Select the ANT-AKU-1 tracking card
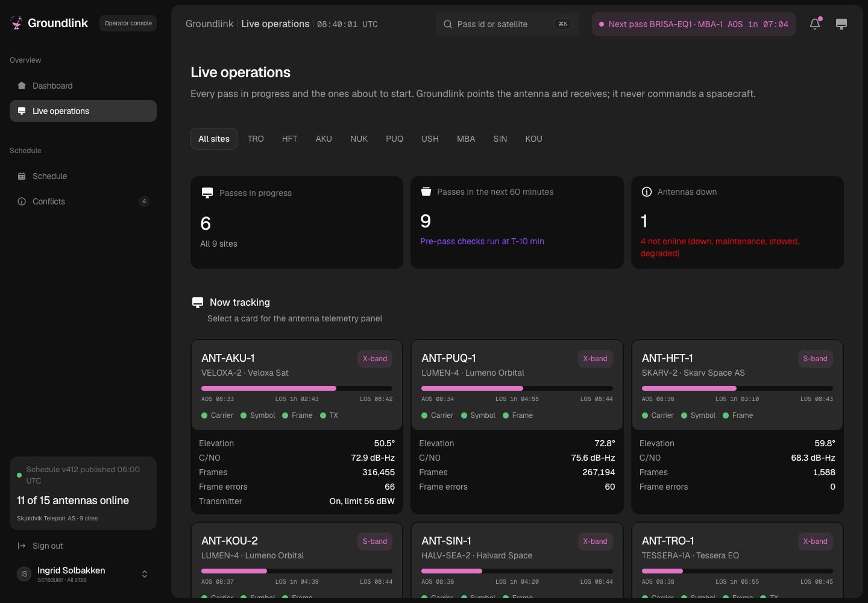 pos(297,427)
